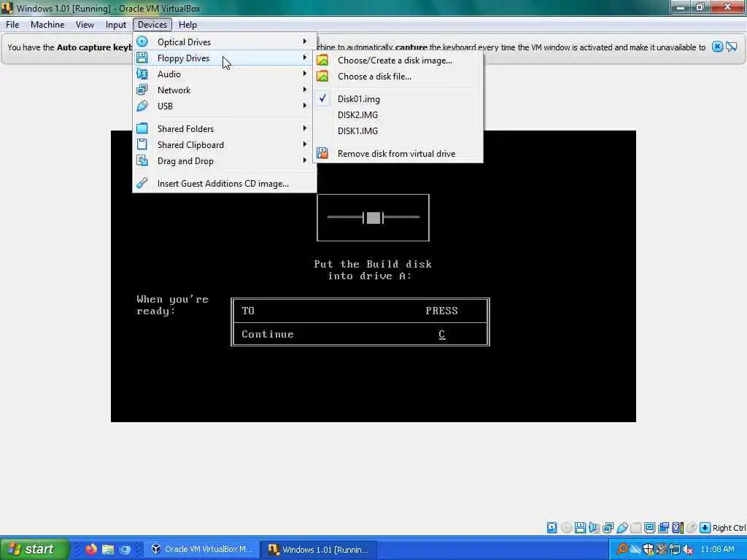Viewport: 747px width, 560px height.
Task: Click the don't show message again icon
Action: coord(732,47)
